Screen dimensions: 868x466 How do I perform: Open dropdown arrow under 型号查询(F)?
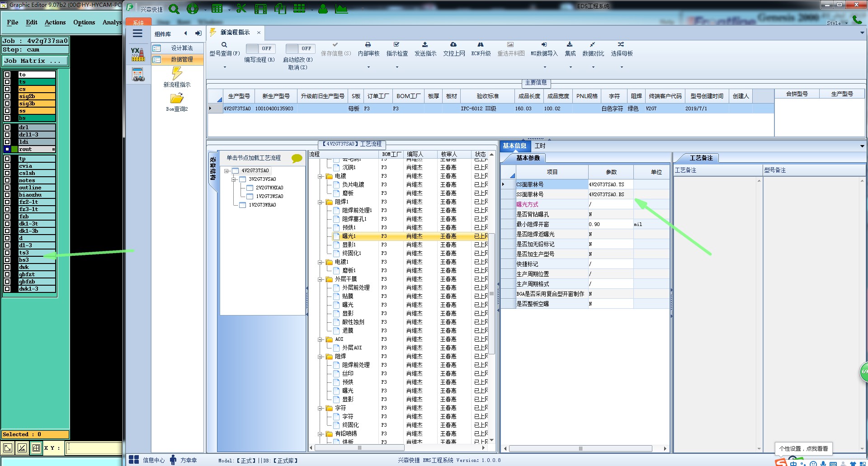click(x=225, y=67)
